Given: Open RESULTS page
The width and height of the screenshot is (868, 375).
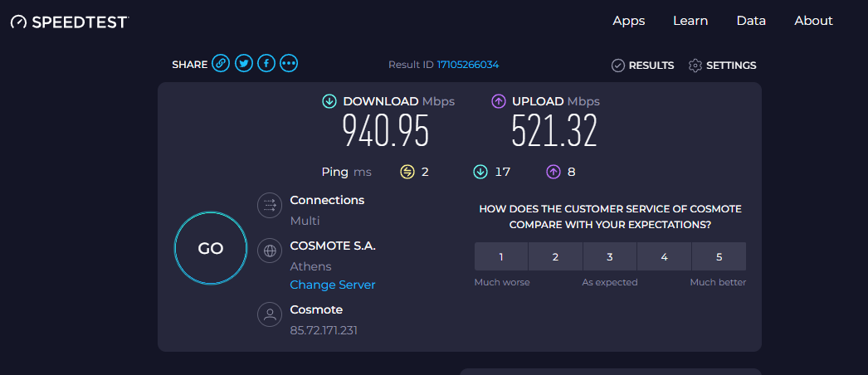Looking at the screenshot, I should pos(642,66).
